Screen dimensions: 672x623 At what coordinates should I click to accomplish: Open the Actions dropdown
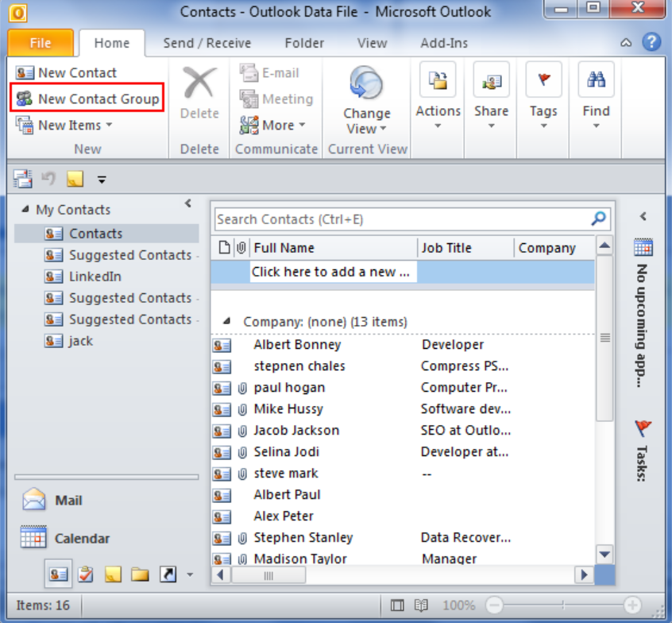point(438,96)
